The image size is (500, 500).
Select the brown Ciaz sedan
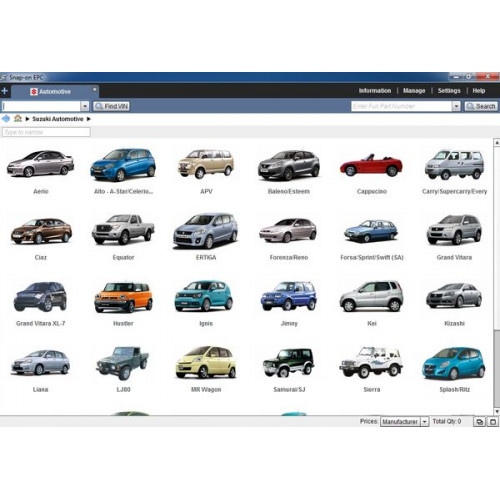[x=41, y=231]
